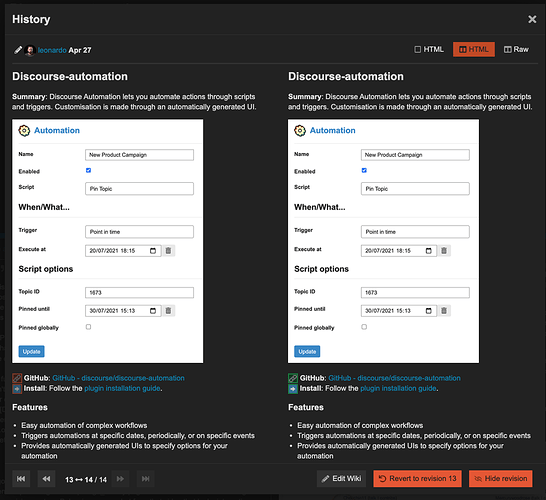Click Edit Wiki button

click(341, 479)
